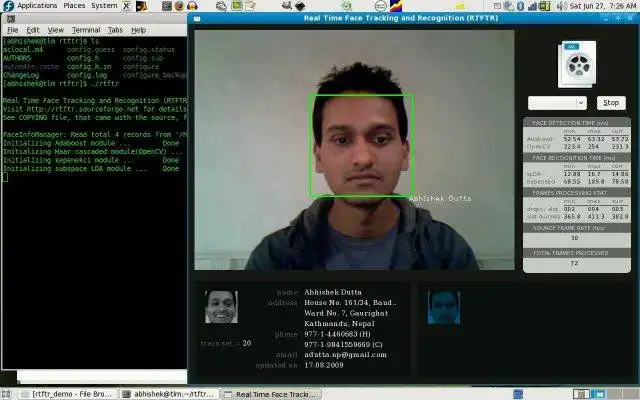Screen dimensions: 640x400
Task: Click the terminal launcher icon in top panel
Action: coord(166,6)
